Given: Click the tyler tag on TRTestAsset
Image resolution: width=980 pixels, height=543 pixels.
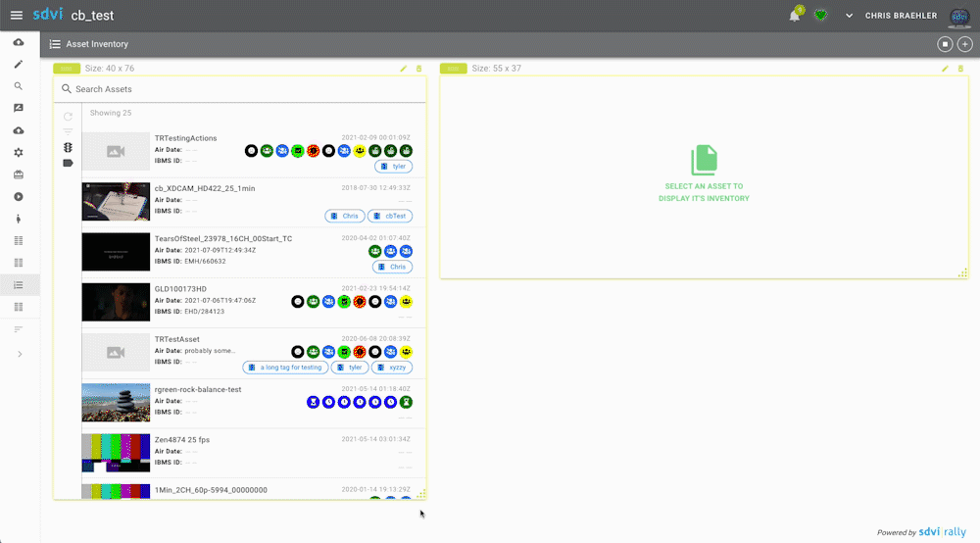Looking at the screenshot, I should click(x=350, y=368).
